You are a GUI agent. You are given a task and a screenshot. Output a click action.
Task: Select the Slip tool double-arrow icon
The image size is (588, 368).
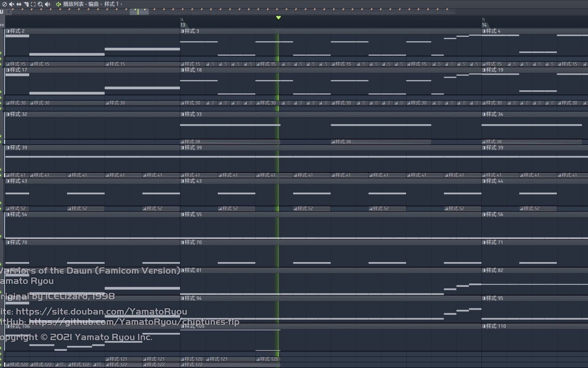19,4
